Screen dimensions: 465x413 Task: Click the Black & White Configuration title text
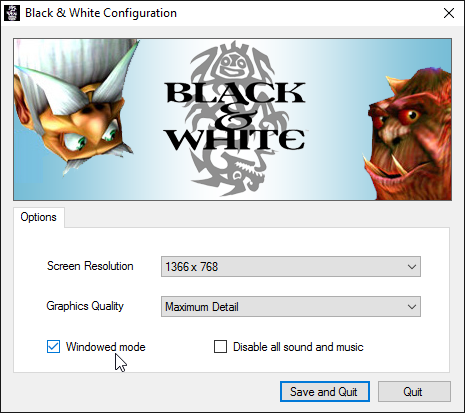pyautogui.click(x=101, y=13)
